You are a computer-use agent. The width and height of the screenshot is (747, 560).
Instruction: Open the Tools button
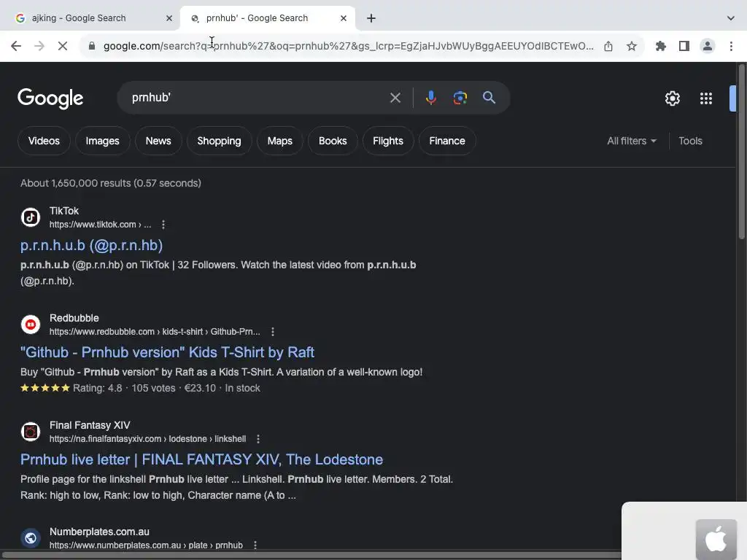690,141
